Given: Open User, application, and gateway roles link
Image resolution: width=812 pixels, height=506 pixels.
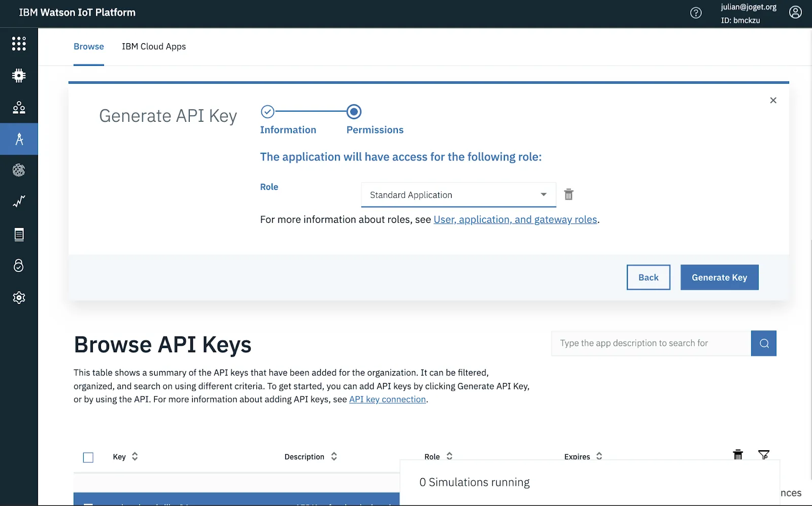Looking at the screenshot, I should tap(515, 220).
